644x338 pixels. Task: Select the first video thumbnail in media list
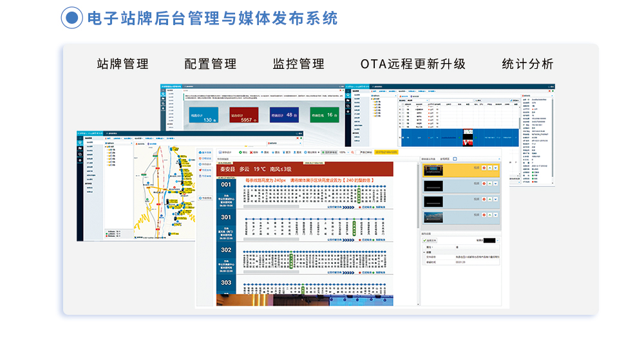coord(433,170)
